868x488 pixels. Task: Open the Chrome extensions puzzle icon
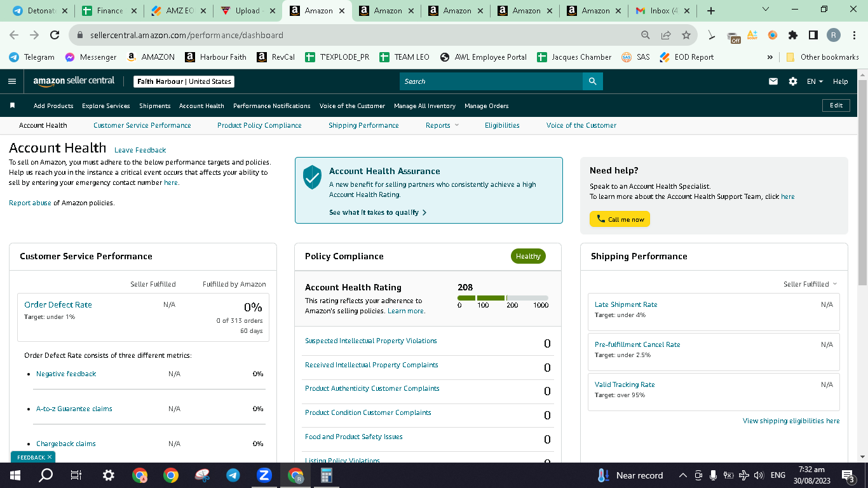click(793, 35)
